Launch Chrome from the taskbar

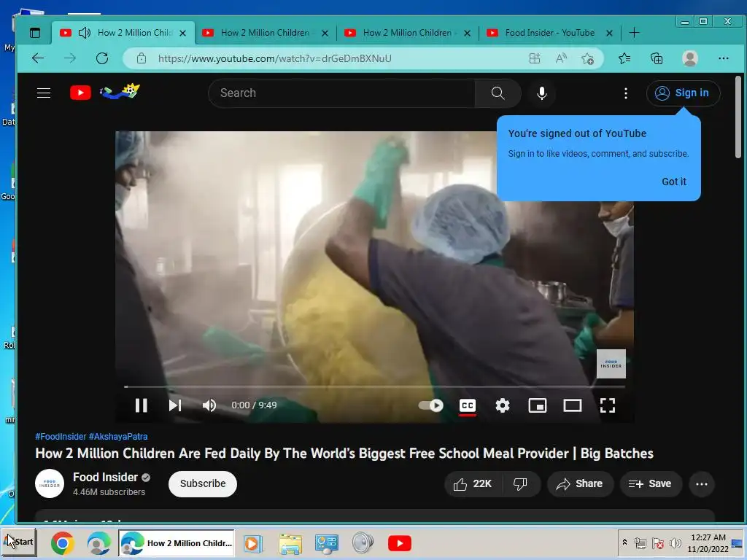[63, 542]
